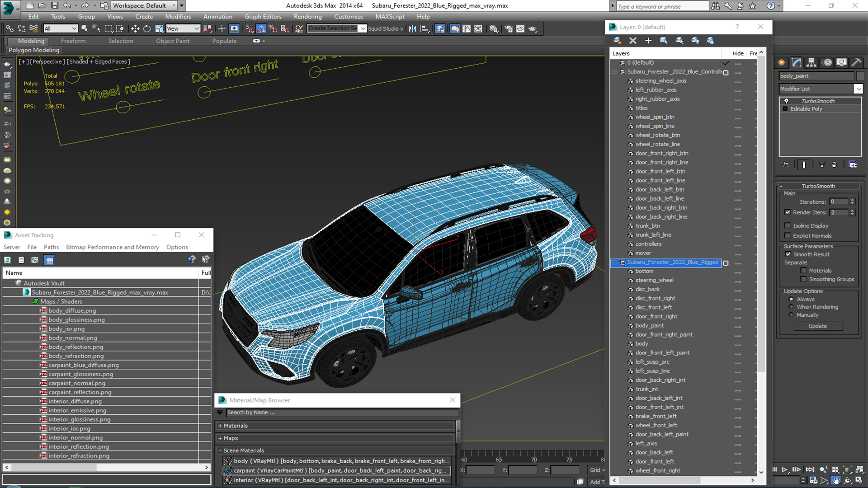
Task: Click Add Selected Objects plus icon in Layer dialog
Action: pyautogui.click(x=648, y=41)
